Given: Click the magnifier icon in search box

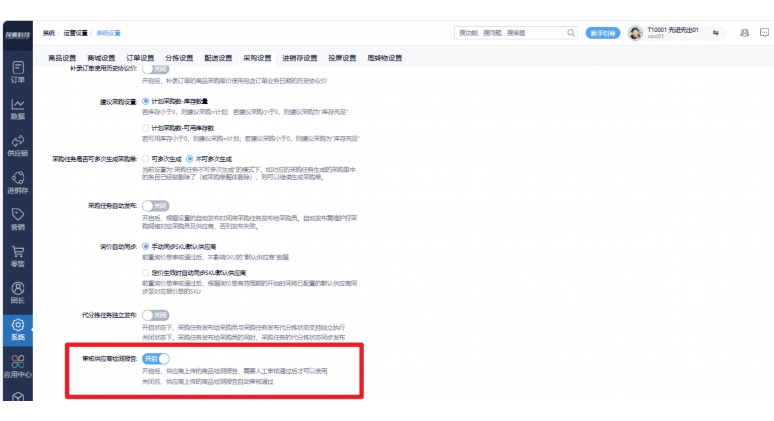Looking at the screenshot, I should [571, 33].
